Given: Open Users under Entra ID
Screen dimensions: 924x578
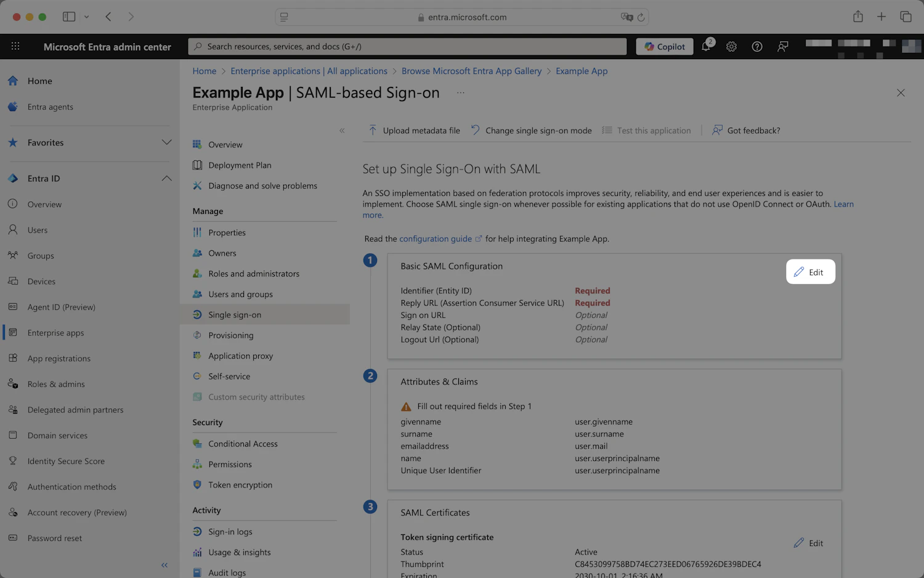Looking at the screenshot, I should (x=37, y=230).
